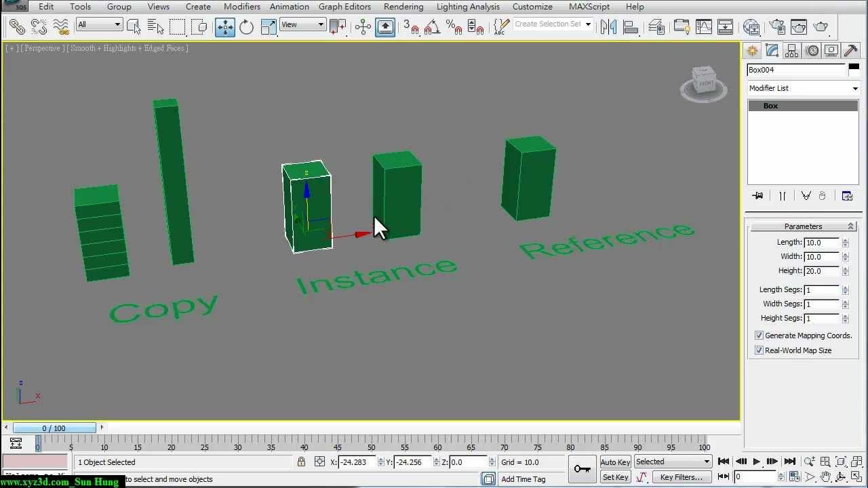Viewport: 868px width, 488px height.
Task: Activate the Select and Scale tool
Action: 269,27
